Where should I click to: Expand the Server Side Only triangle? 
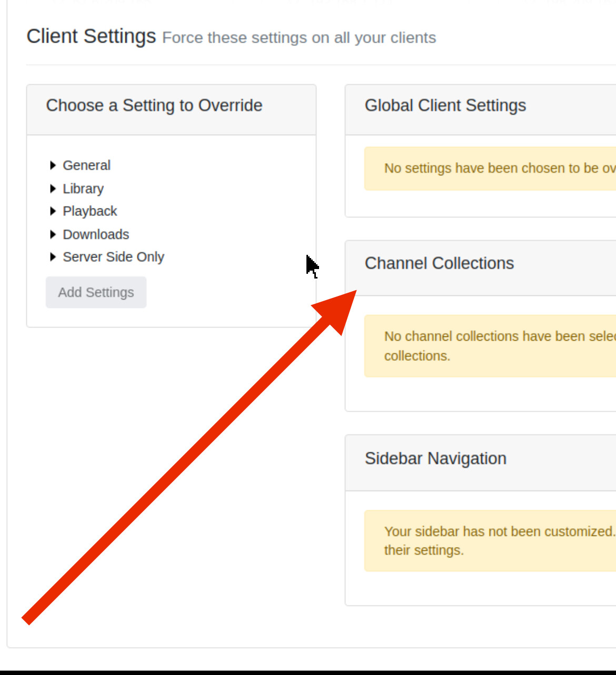coord(53,257)
